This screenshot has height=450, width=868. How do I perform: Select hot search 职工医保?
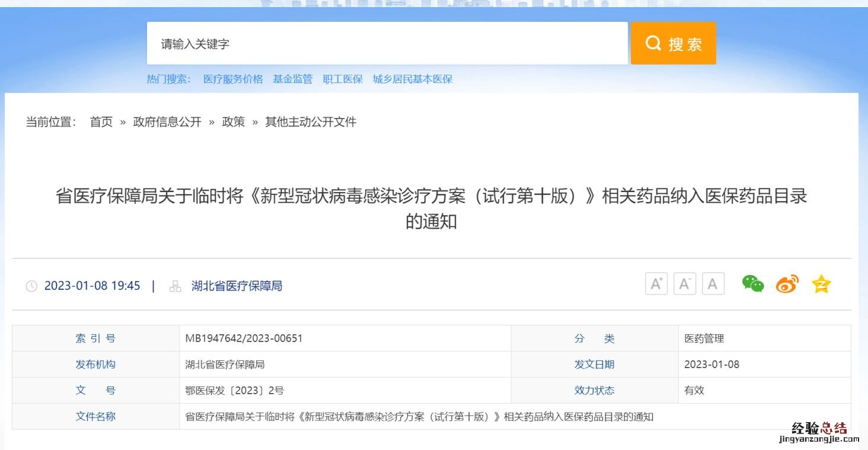(343, 79)
